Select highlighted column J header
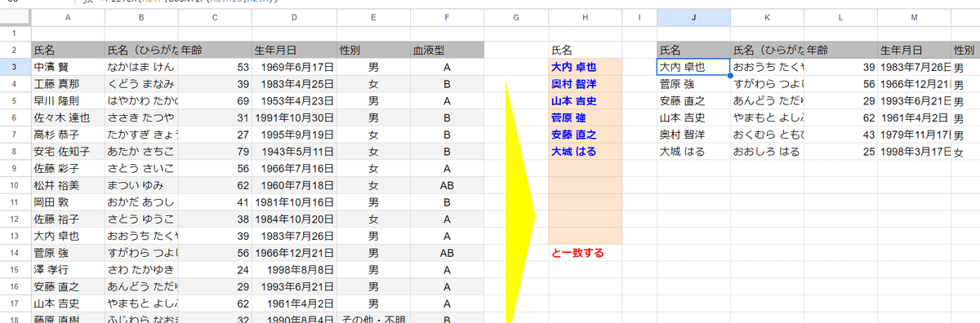Viewport: 980px width, 323px height. pos(693,16)
